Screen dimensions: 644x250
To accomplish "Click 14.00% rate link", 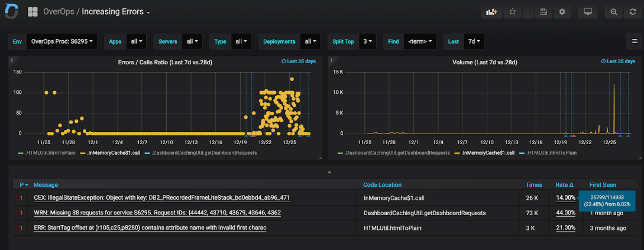I will tap(565, 197).
